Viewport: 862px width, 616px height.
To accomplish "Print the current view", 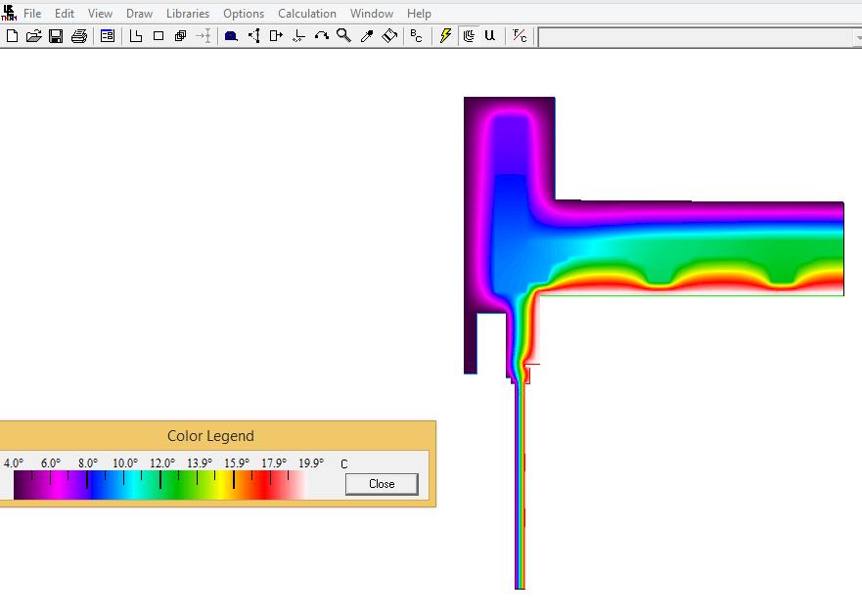I will coord(79,36).
